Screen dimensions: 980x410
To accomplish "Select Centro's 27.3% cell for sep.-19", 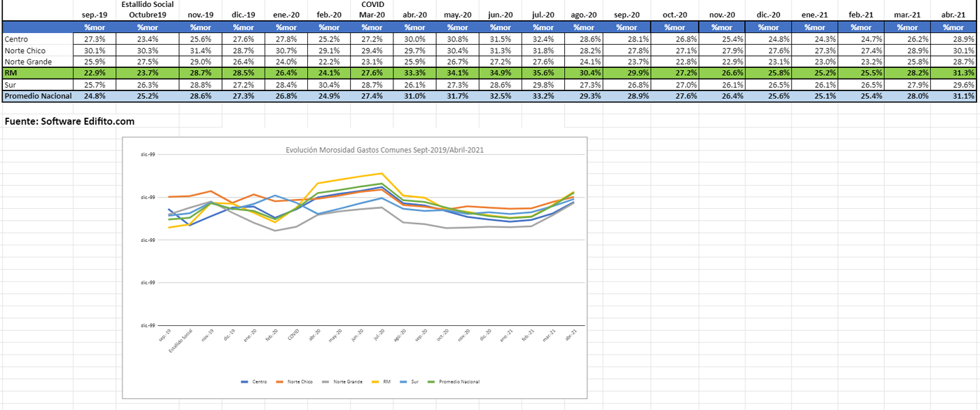I will (x=94, y=39).
